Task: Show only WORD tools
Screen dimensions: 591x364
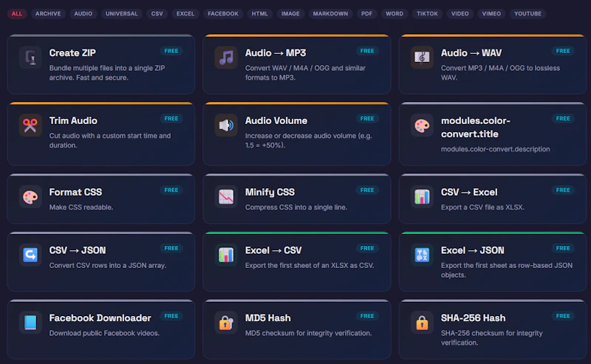Action: coord(394,13)
